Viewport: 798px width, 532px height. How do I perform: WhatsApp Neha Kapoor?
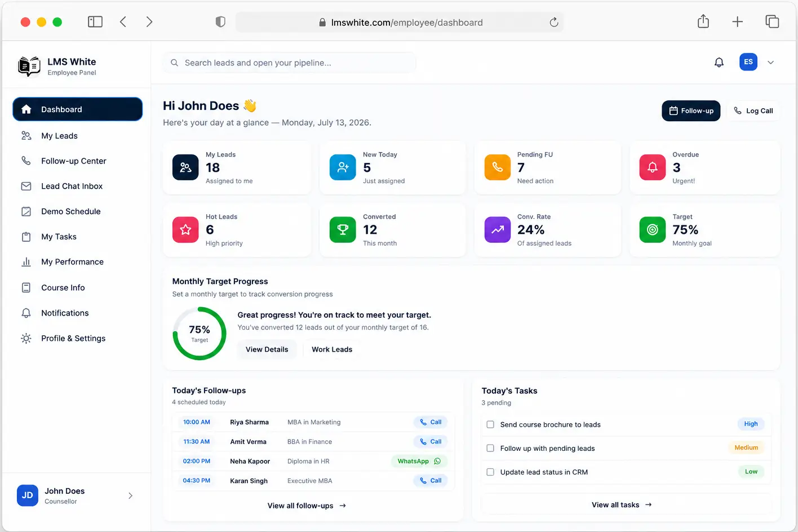click(x=419, y=461)
